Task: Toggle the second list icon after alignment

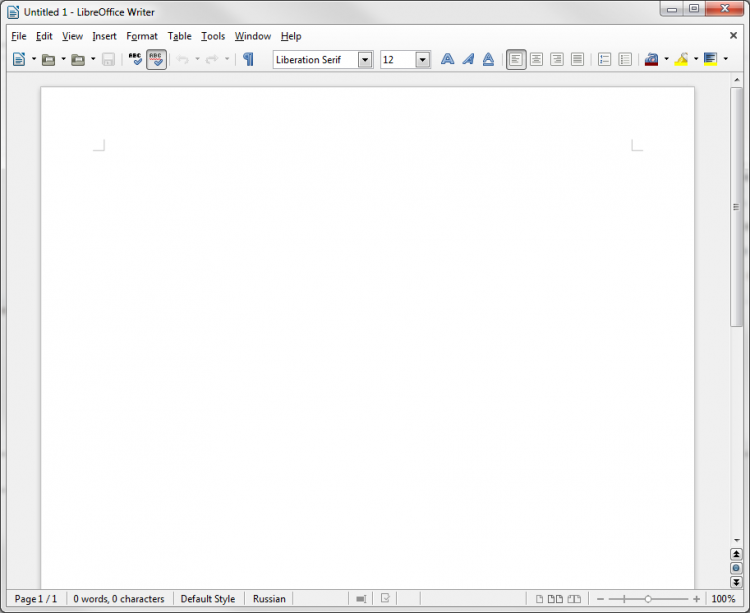Action: coord(625,59)
